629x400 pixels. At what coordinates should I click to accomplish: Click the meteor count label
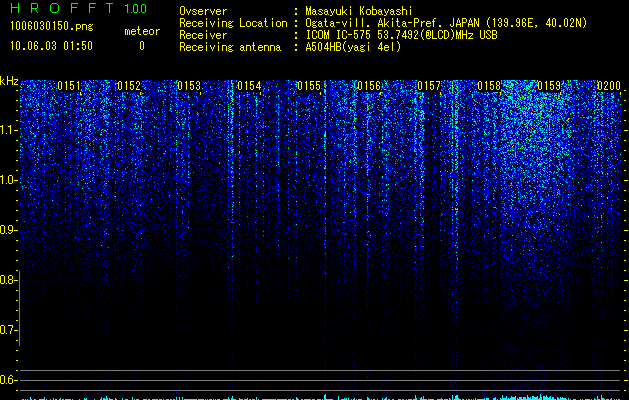tap(142, 31)
